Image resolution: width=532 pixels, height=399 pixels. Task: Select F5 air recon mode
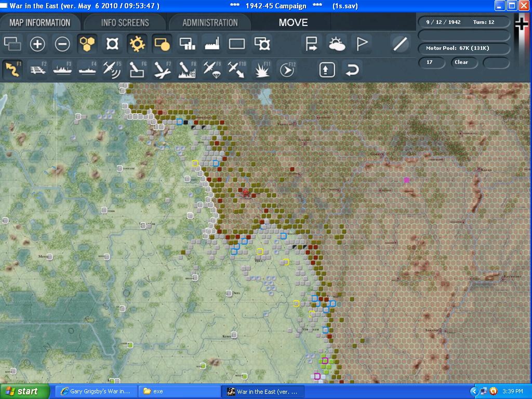pyautogui.click(x=112, y=70)
